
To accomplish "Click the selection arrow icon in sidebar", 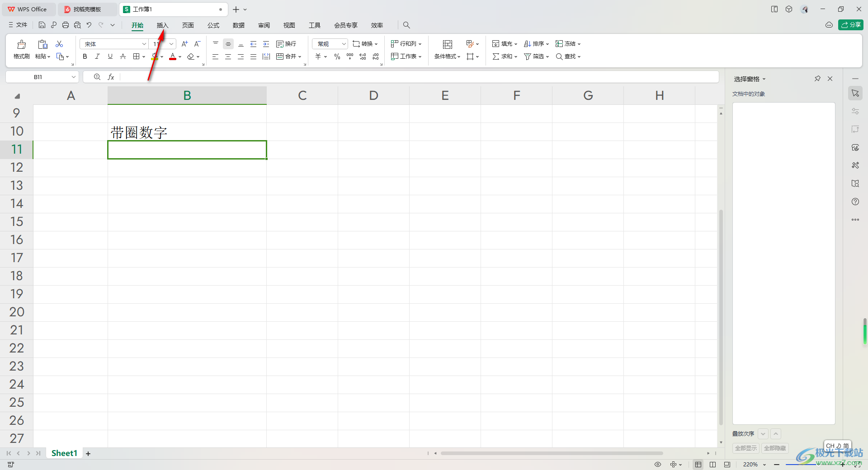I will [x=855, y=93].
